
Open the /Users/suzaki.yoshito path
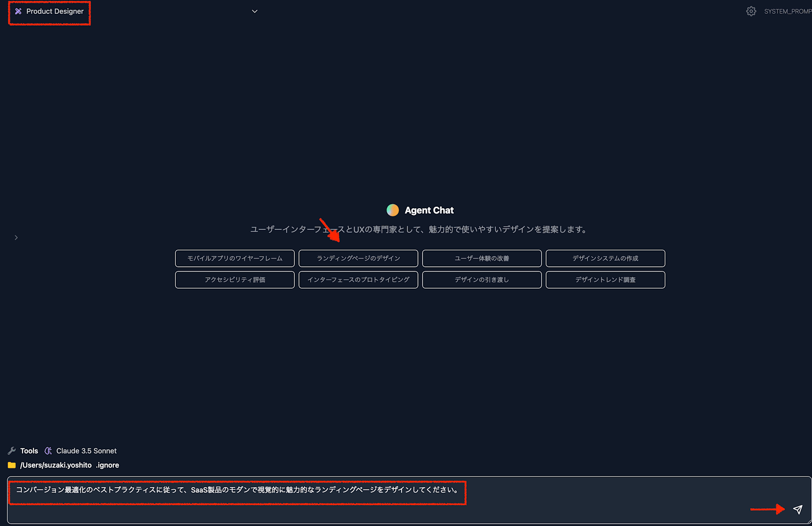tap(56, 465)
